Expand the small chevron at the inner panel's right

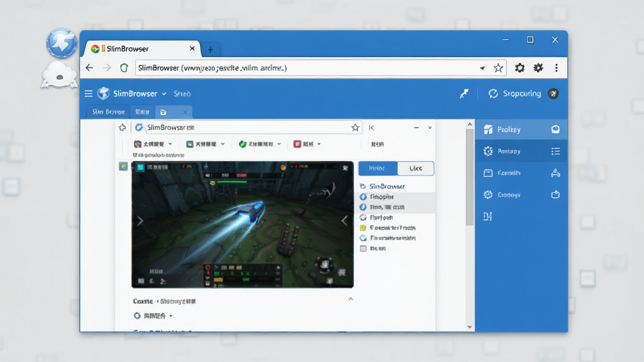click(430, 128)
